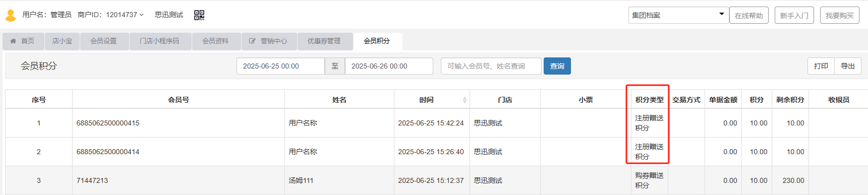Click the user avatar icon
Image resolution: width=868 pixels, height=195 pixels.
coord(11,16)
